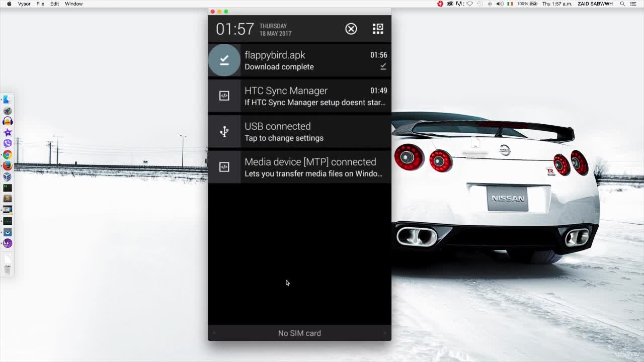Open the flag input source menu
The width and height of the screenshot is (644, 362).
[510, 4]
